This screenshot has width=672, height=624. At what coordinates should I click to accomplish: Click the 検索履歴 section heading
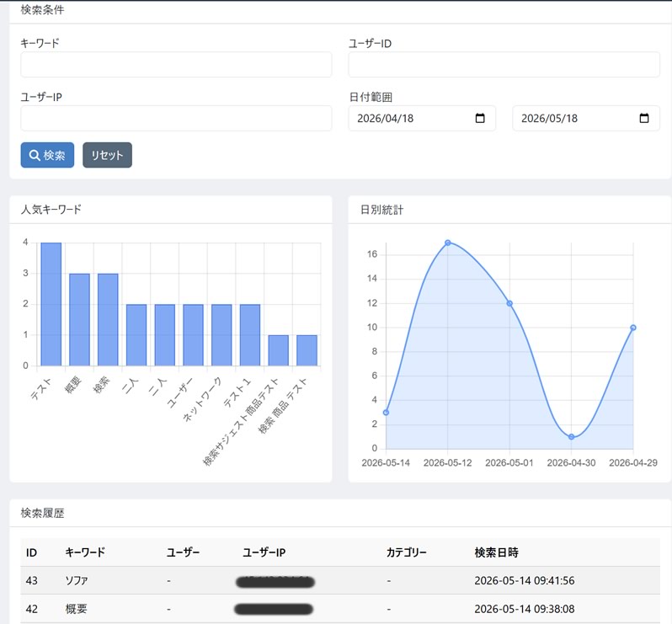[42, 513]
